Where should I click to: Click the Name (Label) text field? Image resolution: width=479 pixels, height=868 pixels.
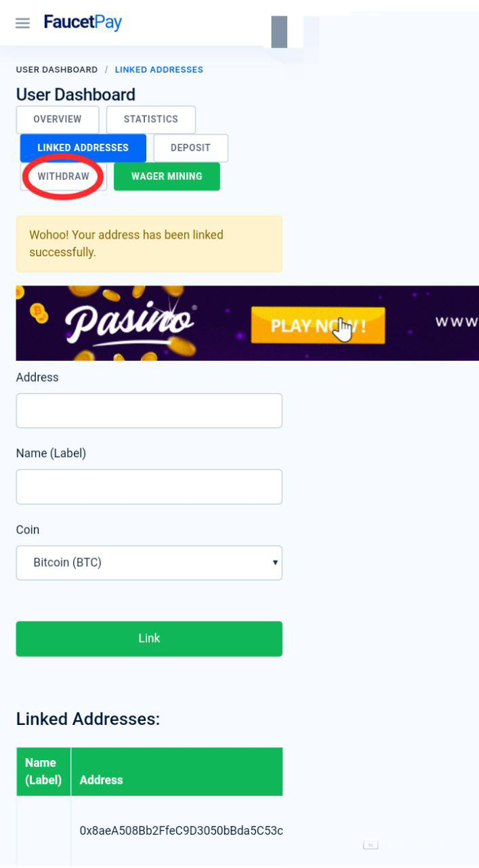point(149,487)
